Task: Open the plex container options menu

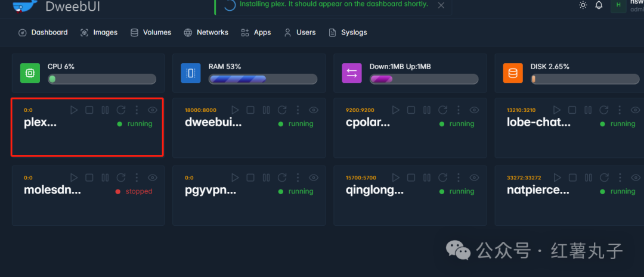Action: click(x=137, y=110)
